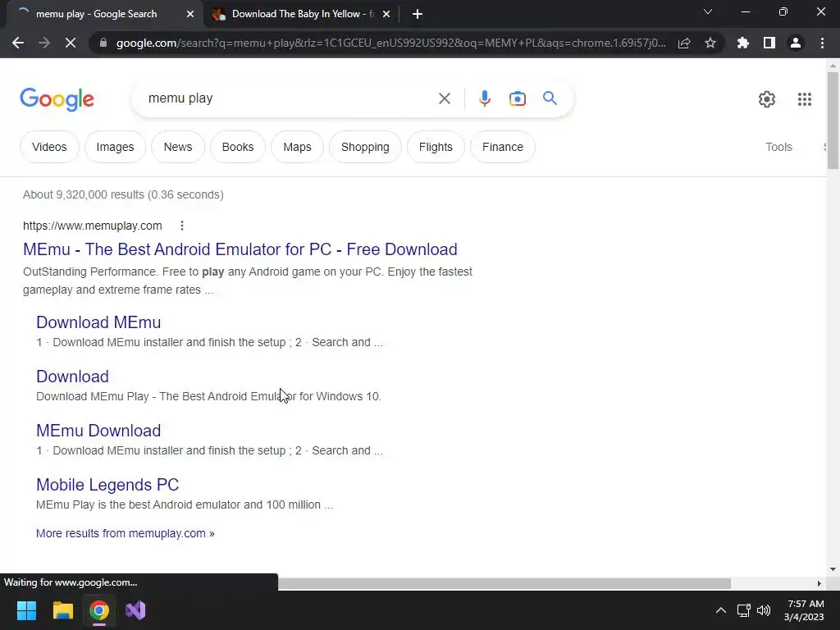Open the search Tools option

pyautogui.click(x=778, y=147)
